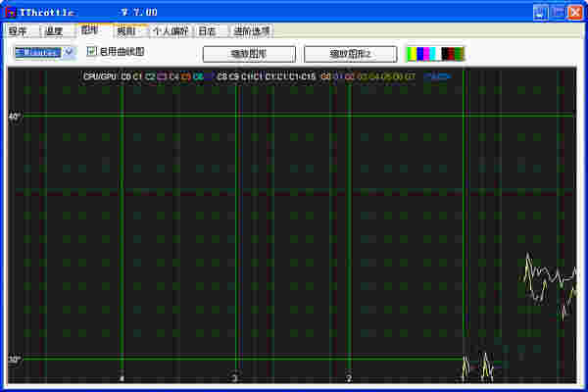
Task: Minimize the TThrottle window
Action: coord(540,12)
